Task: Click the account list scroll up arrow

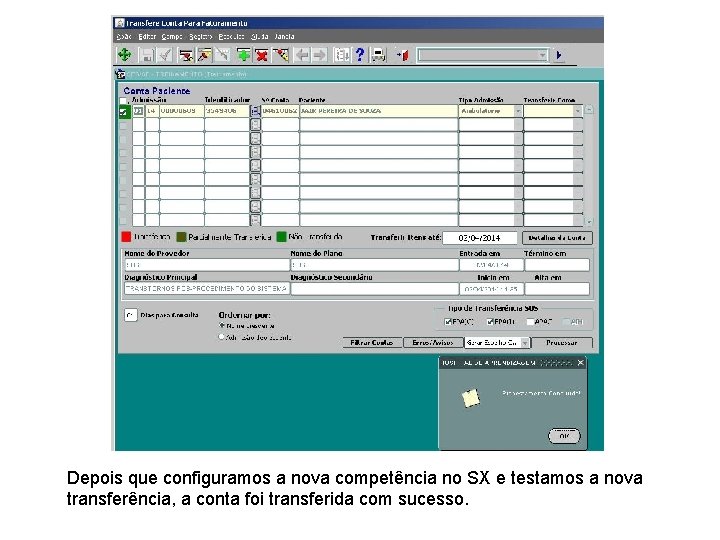Action: [x=589, y=110]
